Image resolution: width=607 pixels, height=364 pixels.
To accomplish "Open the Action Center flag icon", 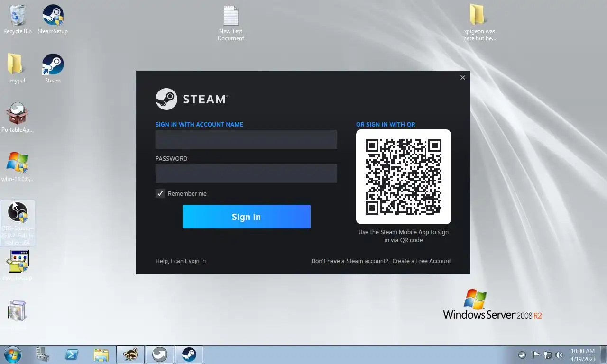I will [x=535, y=355].
